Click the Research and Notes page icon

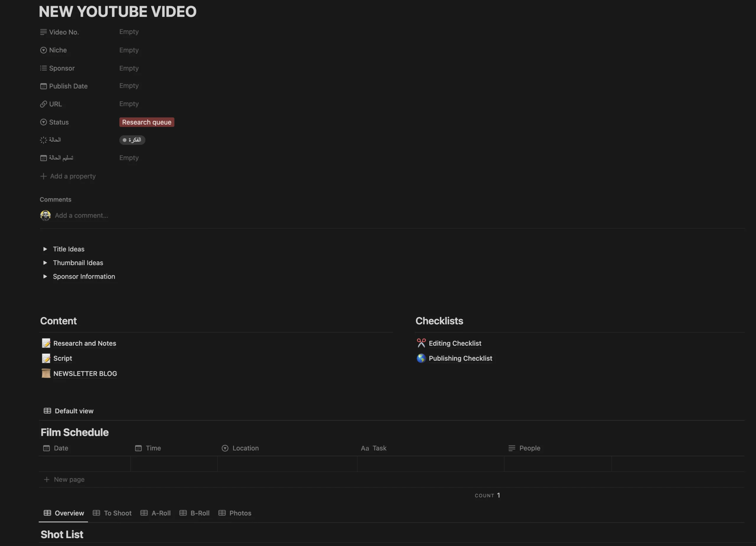pos(46,343)
